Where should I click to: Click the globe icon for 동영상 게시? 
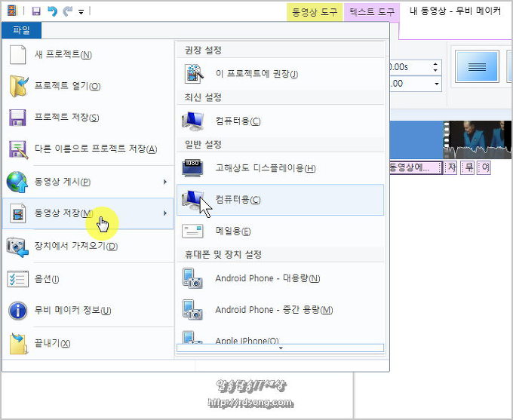tap(17, 182)
